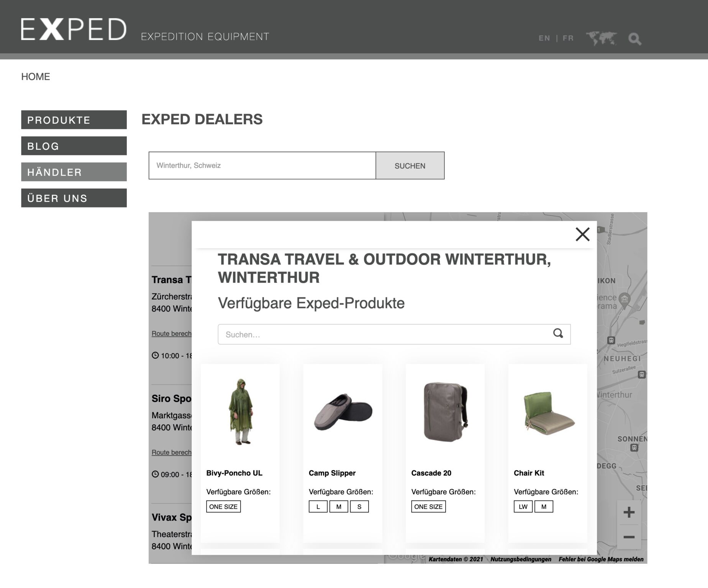The image size is (708, 588).
Task: Click the magnifier icon in Suchen field
Action: tap(558, 333)
